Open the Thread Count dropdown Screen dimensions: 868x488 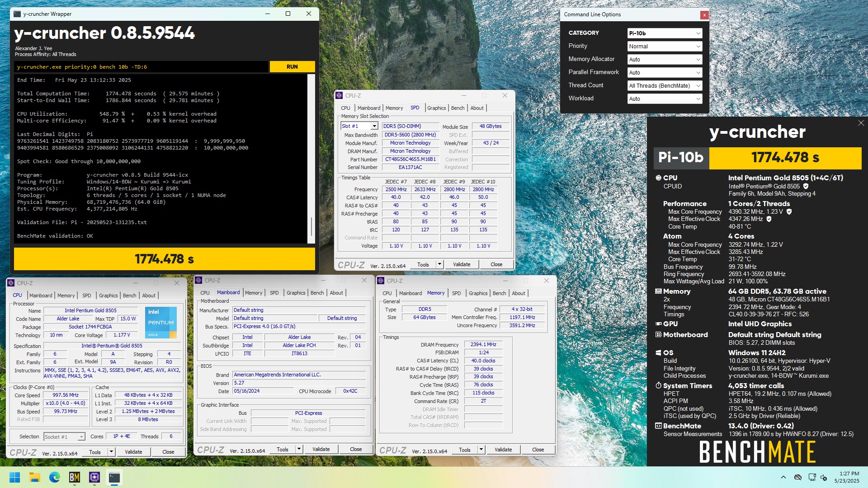tap(665, 85)
